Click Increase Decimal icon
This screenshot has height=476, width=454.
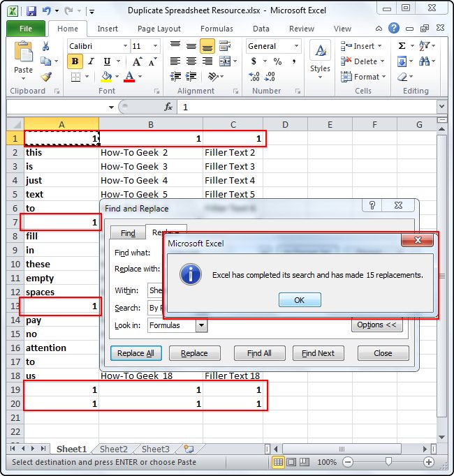tap(254, 77)
